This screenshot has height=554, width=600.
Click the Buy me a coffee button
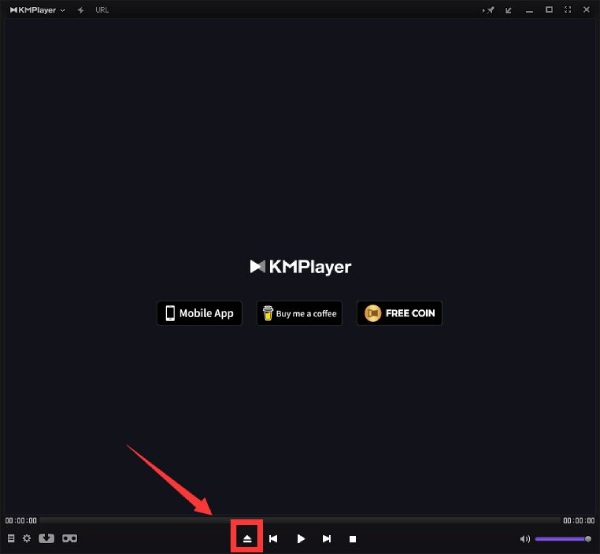(x=299, y=313)
